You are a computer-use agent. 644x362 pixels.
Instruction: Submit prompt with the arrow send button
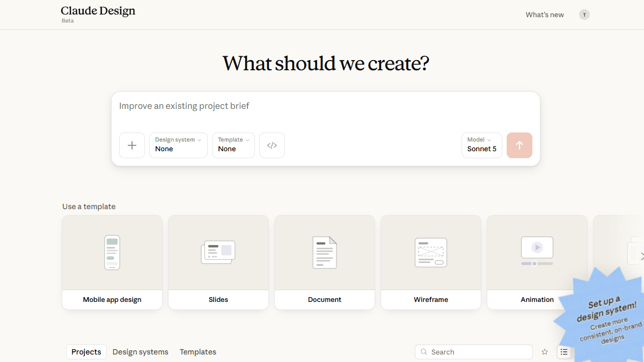[519, 145]
